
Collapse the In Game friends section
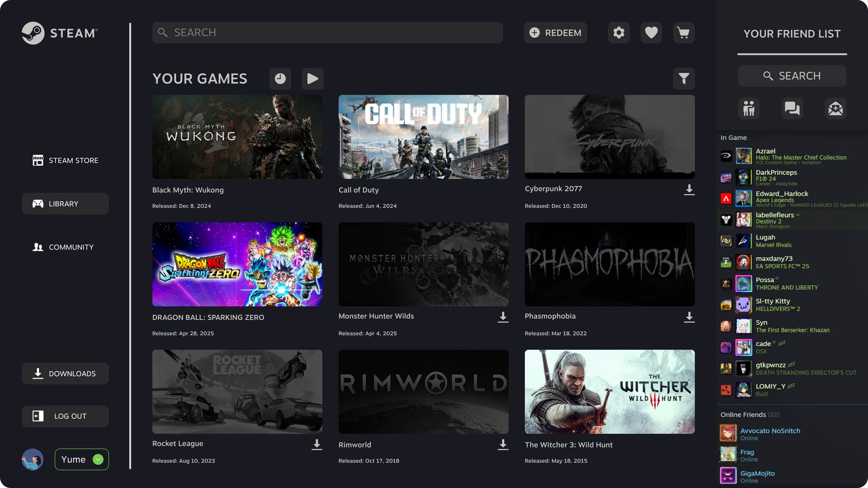pyautogui.click(x=733, y=138)
